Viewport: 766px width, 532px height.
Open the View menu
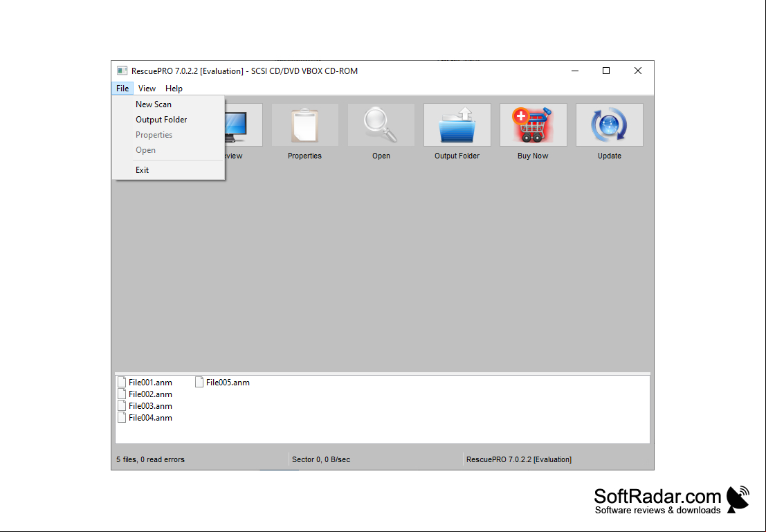[147, 89]
